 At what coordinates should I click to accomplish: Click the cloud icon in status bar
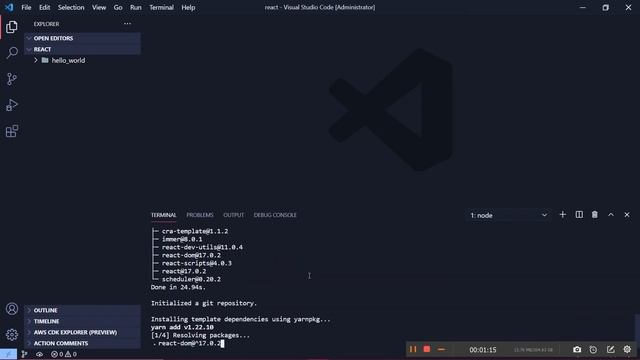pos(39,354)
